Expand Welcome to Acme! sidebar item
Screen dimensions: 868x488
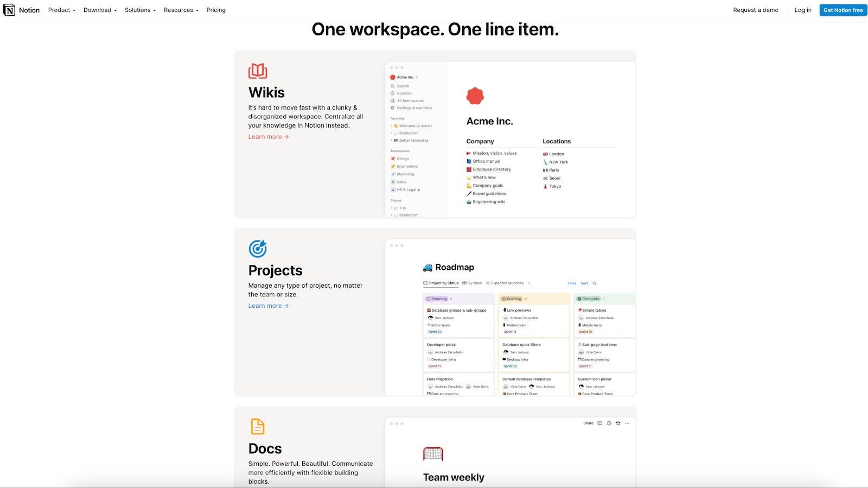(x=391, y=126)
